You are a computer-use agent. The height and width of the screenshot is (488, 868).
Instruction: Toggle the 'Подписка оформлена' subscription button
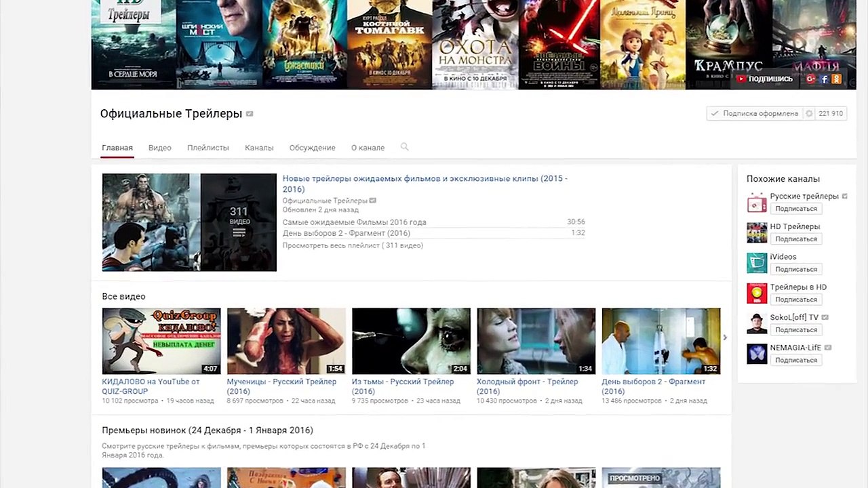point(755,114)
